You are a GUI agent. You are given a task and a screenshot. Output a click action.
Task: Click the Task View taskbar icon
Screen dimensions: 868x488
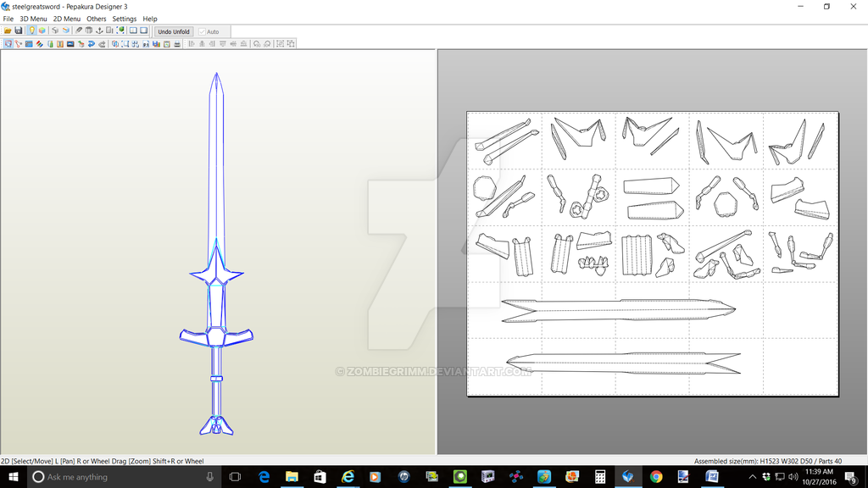click(x=236, y=476)
